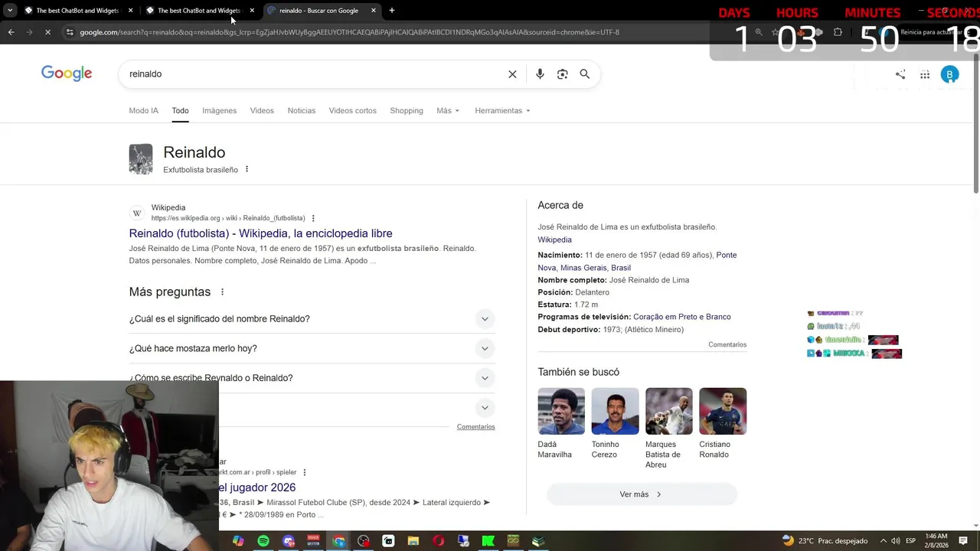The image size is (980, 551).
Task: Open the Voice Meeter icon in the taskbar
Action: tap(313, 541)
